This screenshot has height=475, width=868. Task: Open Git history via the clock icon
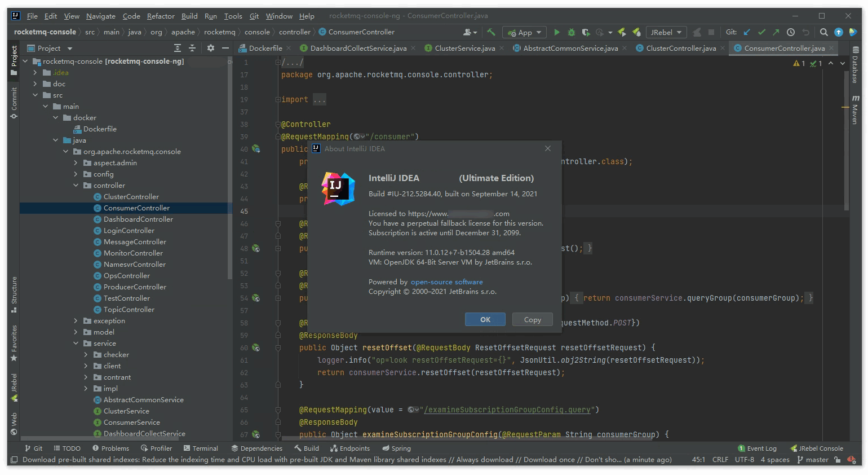tap(791, 32)
